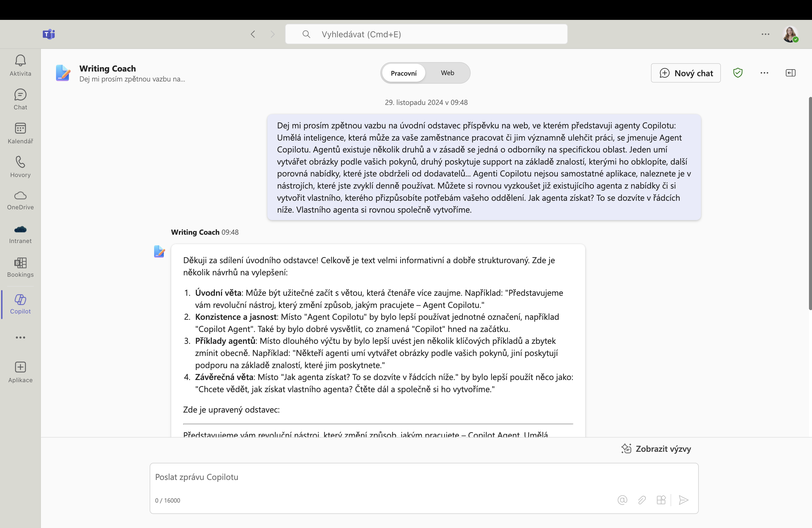Switch to Web mode
The height and width of the screenshot is (528, 812).
447,73
